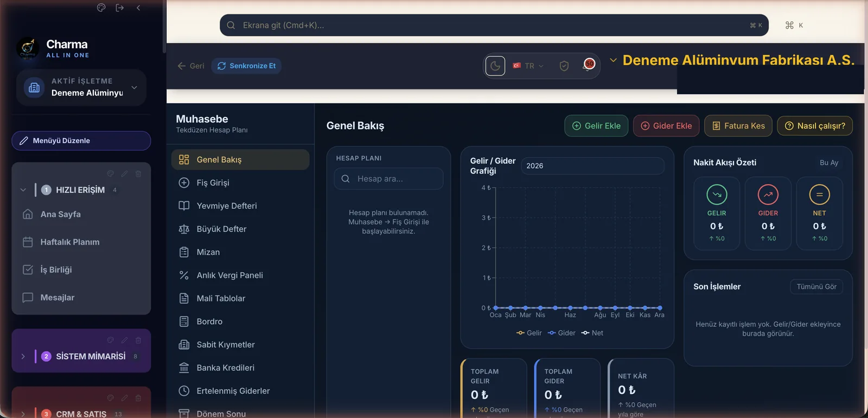Expand the CRM & Satış section
The image size is (868, 418).
(x=23, y=414)
